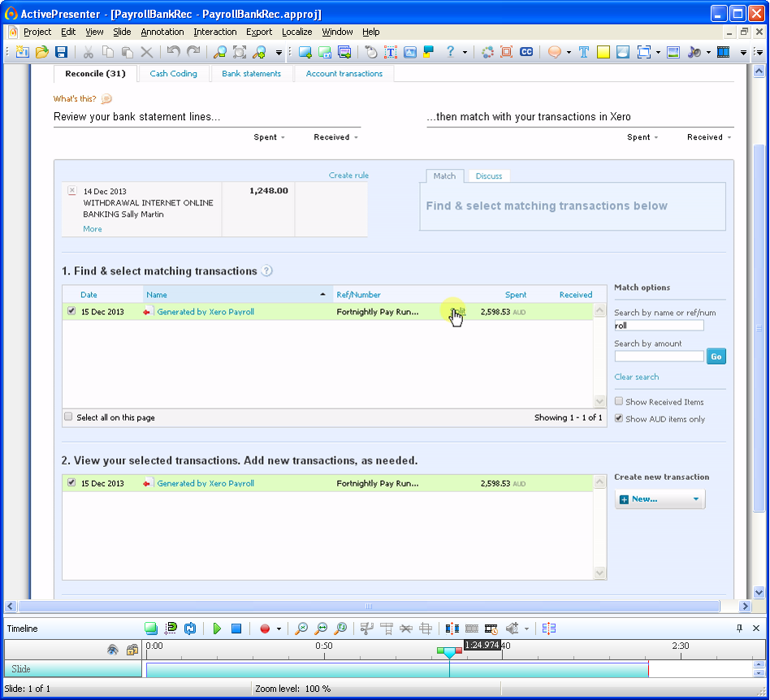770x700 pixels.
Task: Click the blue Stop button in Timeline
Action: (236, 629)
